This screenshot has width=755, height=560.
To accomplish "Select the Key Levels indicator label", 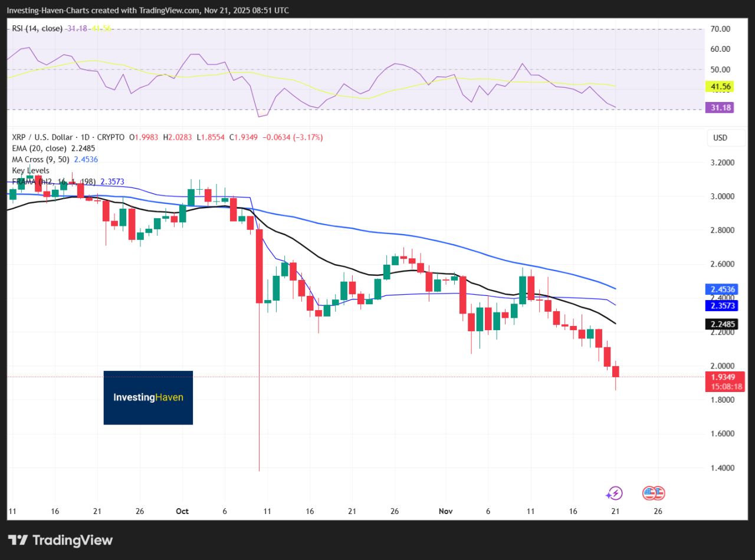I will click(31, 170).
